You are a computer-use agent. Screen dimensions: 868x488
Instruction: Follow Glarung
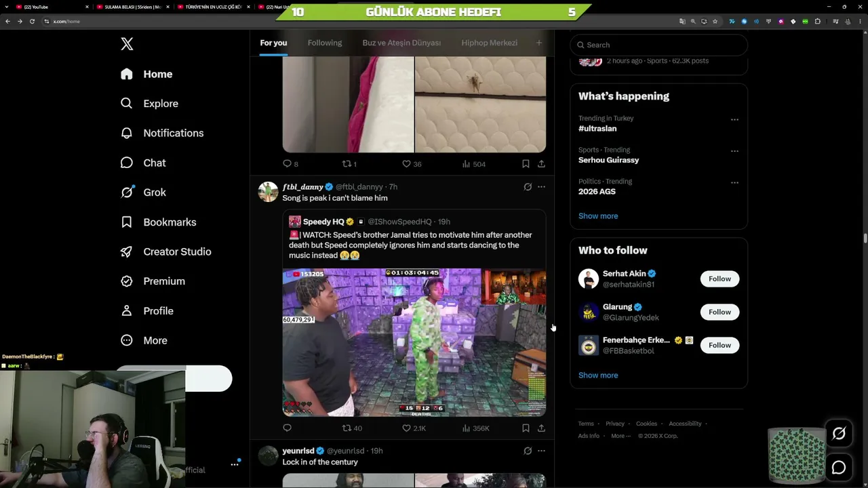pos(719,312)
